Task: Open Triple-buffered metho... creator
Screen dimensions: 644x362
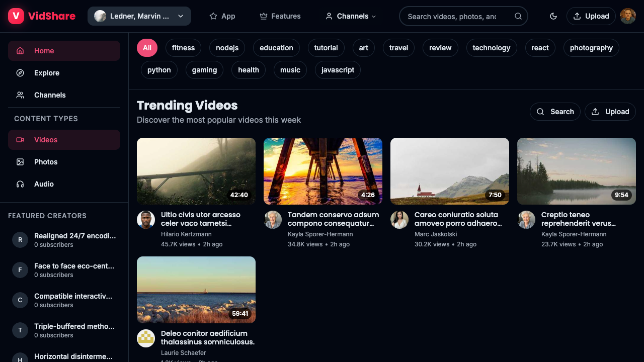Action: pos(64,330)
